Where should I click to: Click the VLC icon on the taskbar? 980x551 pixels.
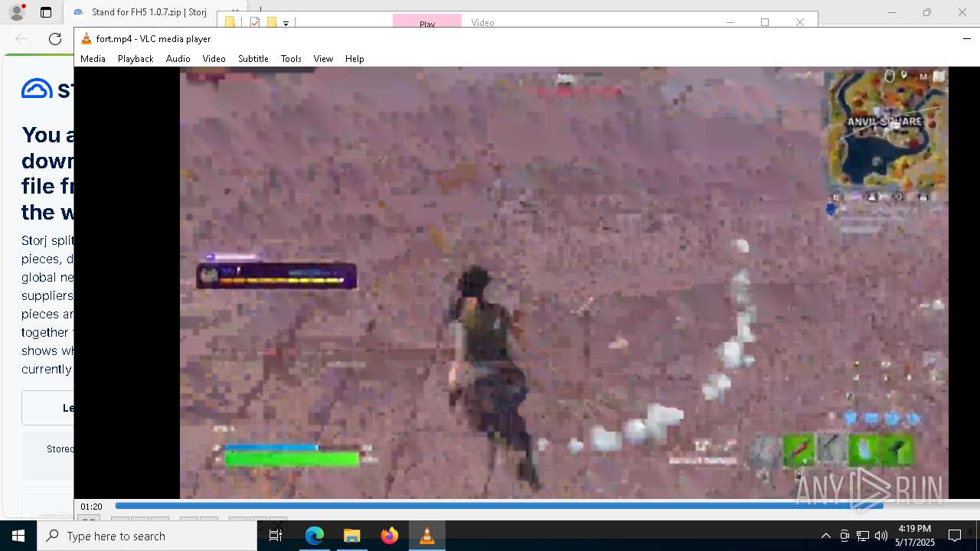coord(426,536)
